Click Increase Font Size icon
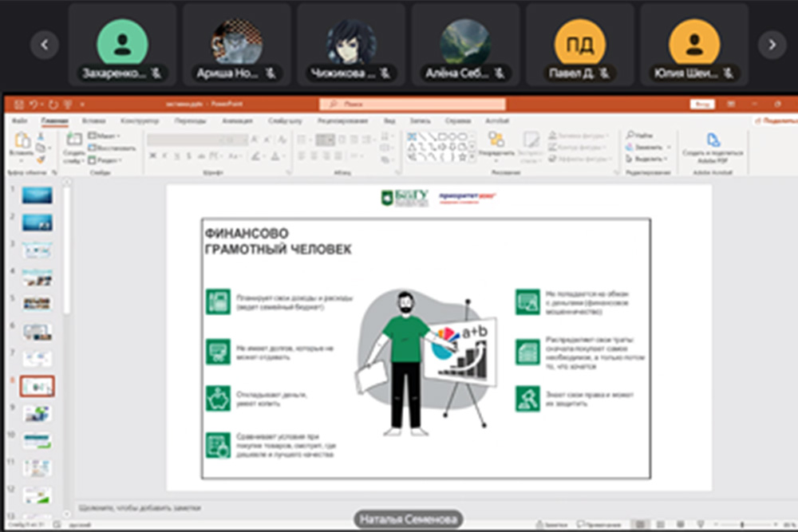This screenshot has height=532, width=798. [255, 140]
